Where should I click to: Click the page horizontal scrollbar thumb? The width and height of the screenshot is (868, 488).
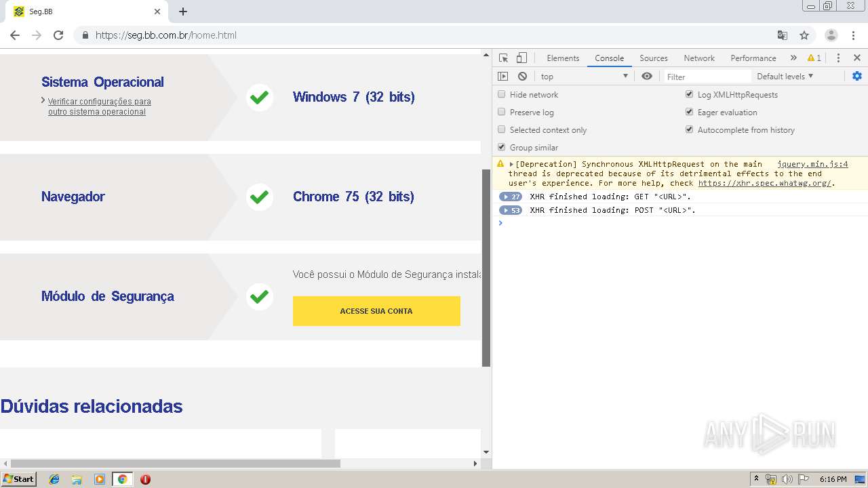[x=175, y=464]
